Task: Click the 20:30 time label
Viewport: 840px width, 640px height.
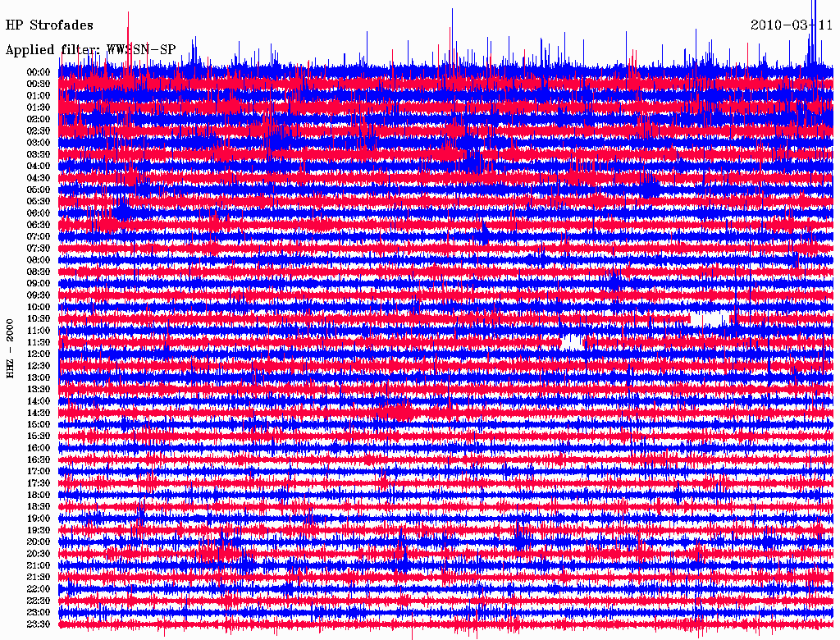Action: click(x=39, y=554)
